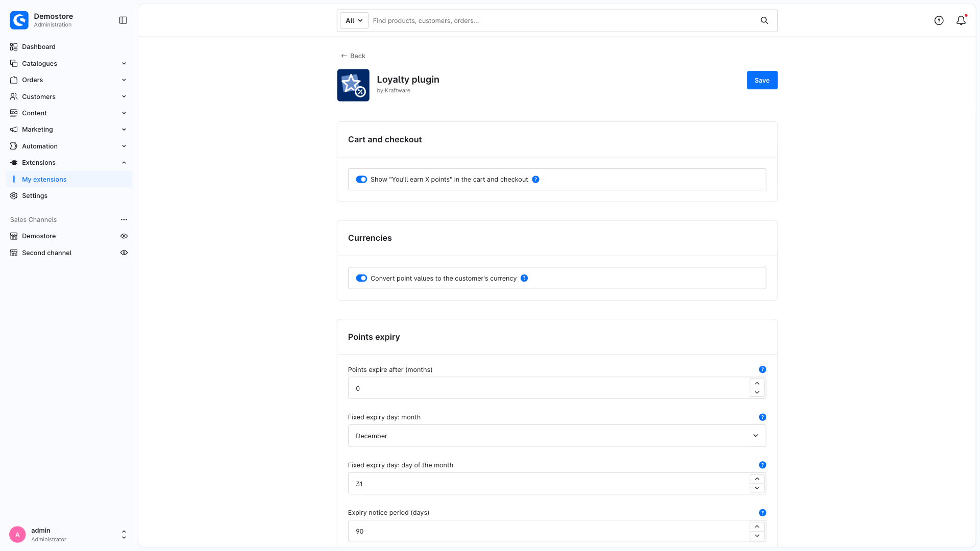The width and height of the screenshot is (980, 551).
Task: Show help for Expiry notice period
Action: (763, 513)
